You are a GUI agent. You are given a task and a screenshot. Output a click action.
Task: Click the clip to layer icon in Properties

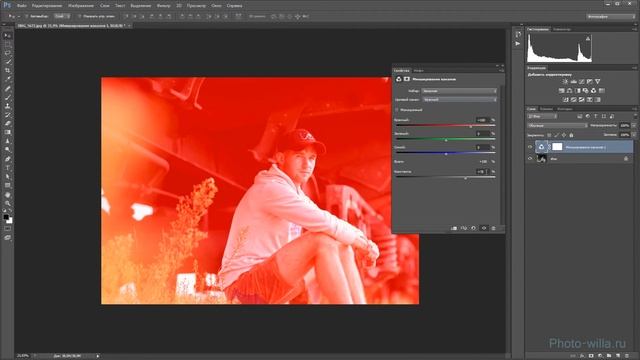[454, 228]
